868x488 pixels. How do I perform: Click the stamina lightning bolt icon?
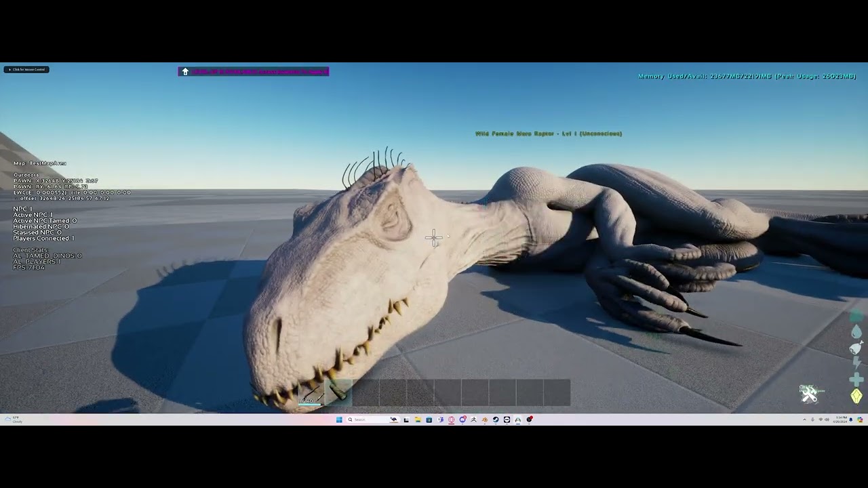coord(856,363)
